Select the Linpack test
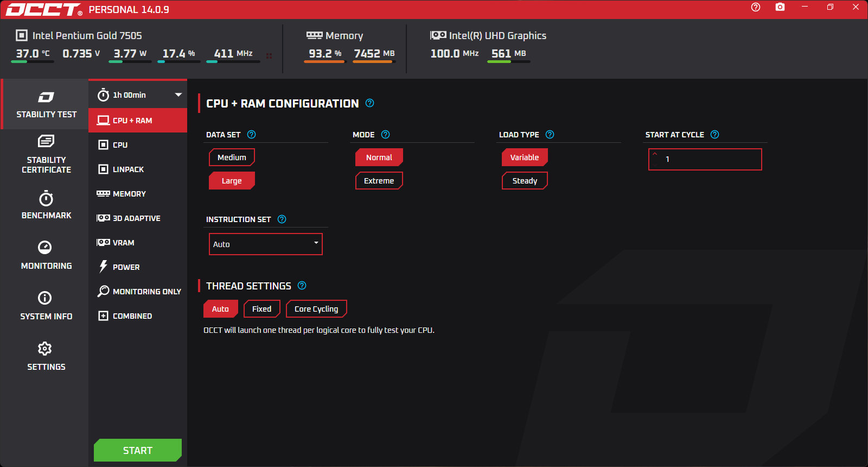 [x=138, y=169]
